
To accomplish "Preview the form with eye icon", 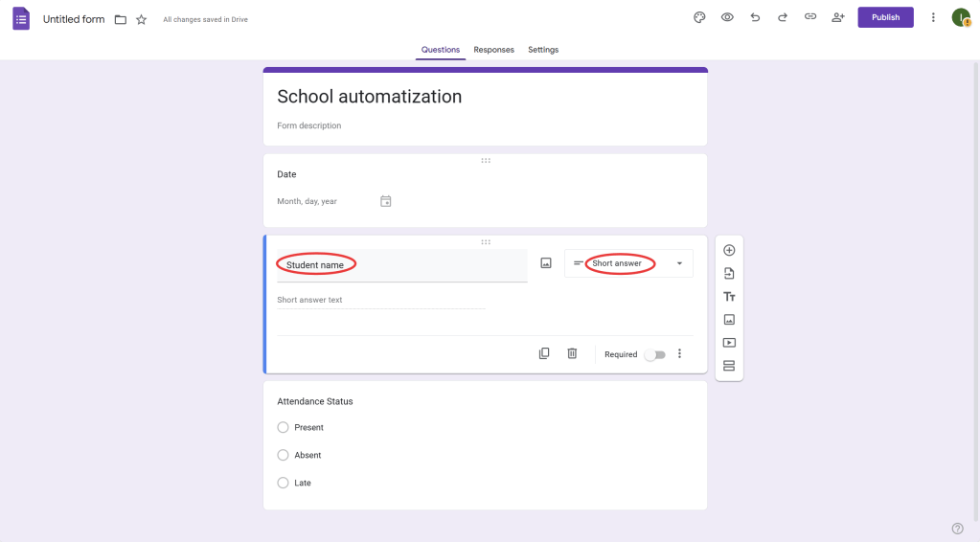I will [x=727, y=17].
